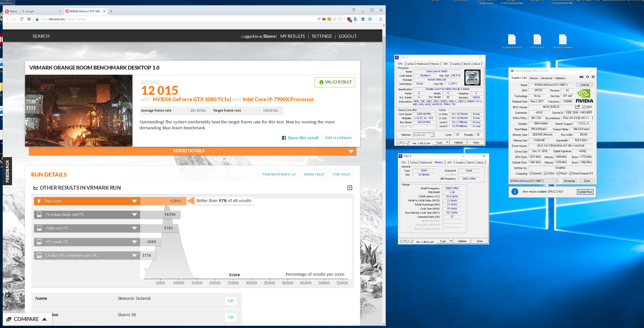Switch to Mainboard tab in top CPU-Z
Image resolution: width=644 pixels, height=328 pixels.
[x=423, y=64]
